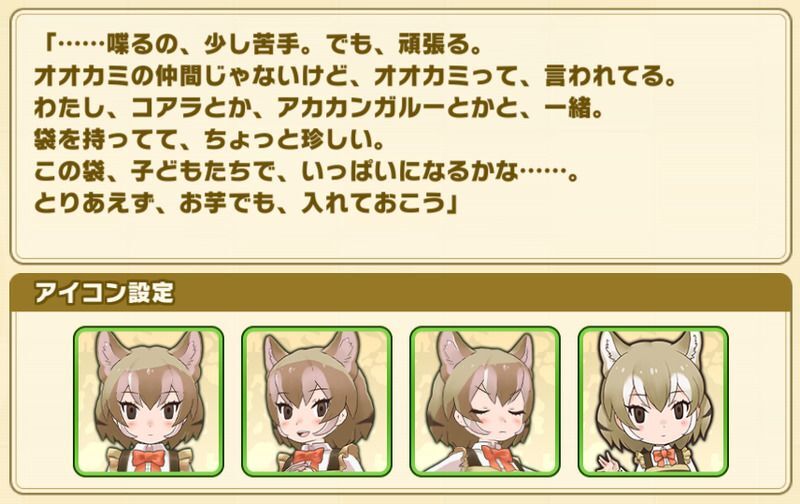
Task: Choose the smiling open-mouth character icon
Action: coord(317,401)
